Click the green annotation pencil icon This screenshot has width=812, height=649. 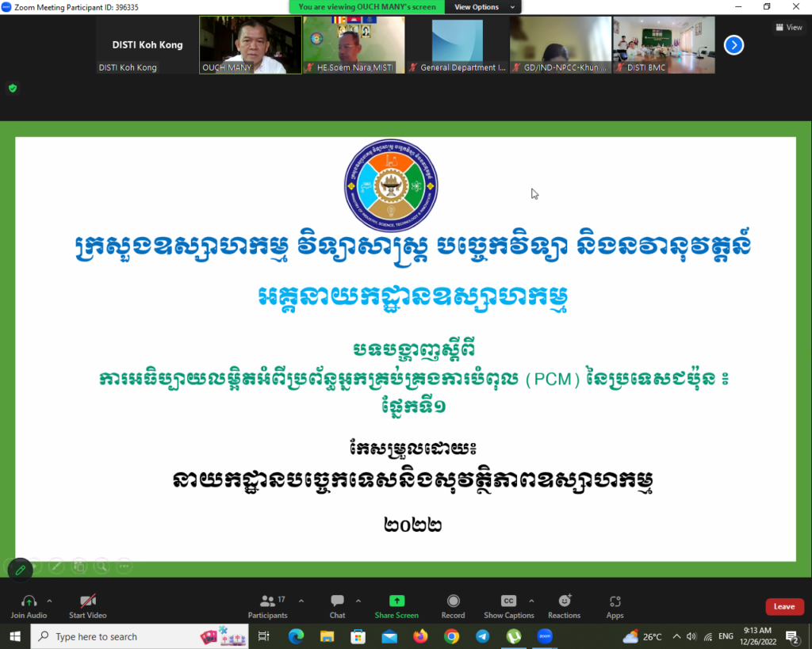point(20,569)
